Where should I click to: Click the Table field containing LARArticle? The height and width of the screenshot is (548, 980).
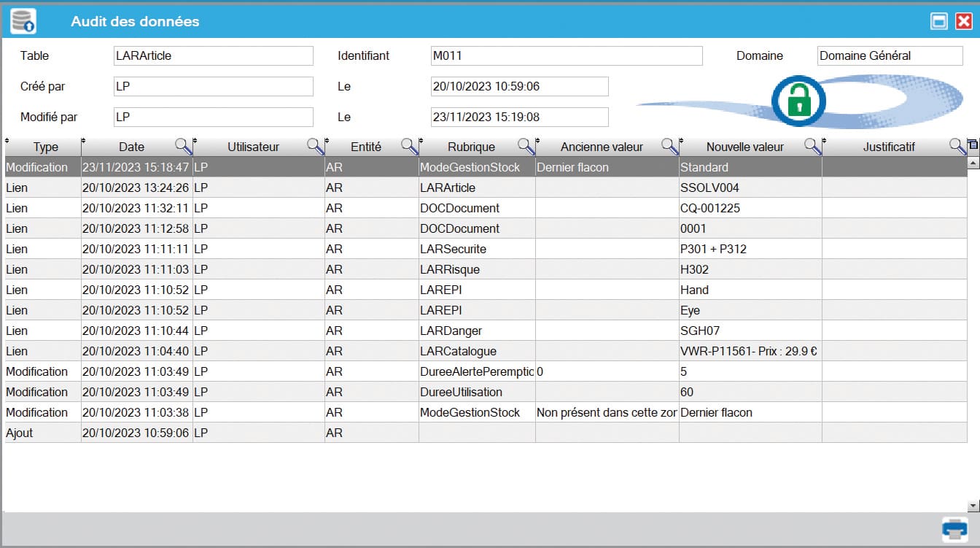tap(213, 55)
